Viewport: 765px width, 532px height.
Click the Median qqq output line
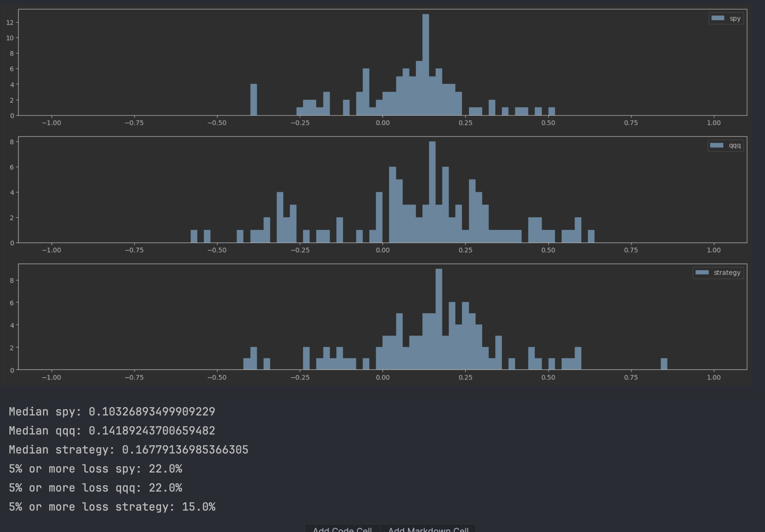point(112,431)
